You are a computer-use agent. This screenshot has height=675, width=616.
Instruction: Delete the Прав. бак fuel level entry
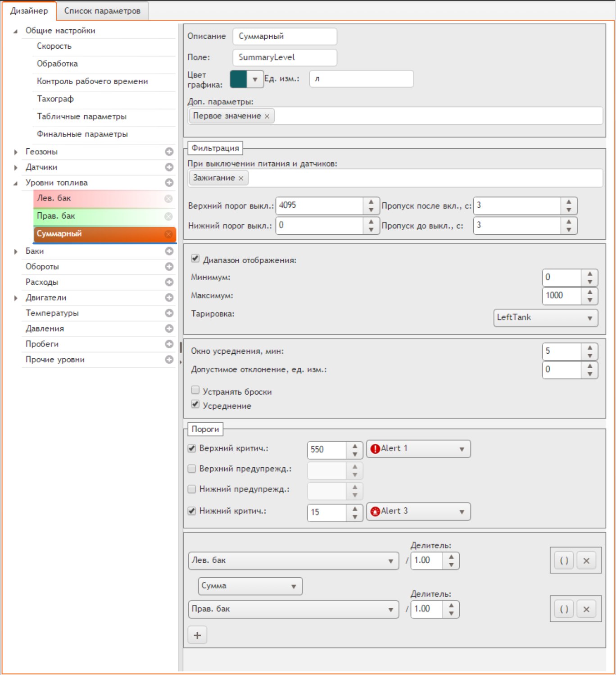168,216
